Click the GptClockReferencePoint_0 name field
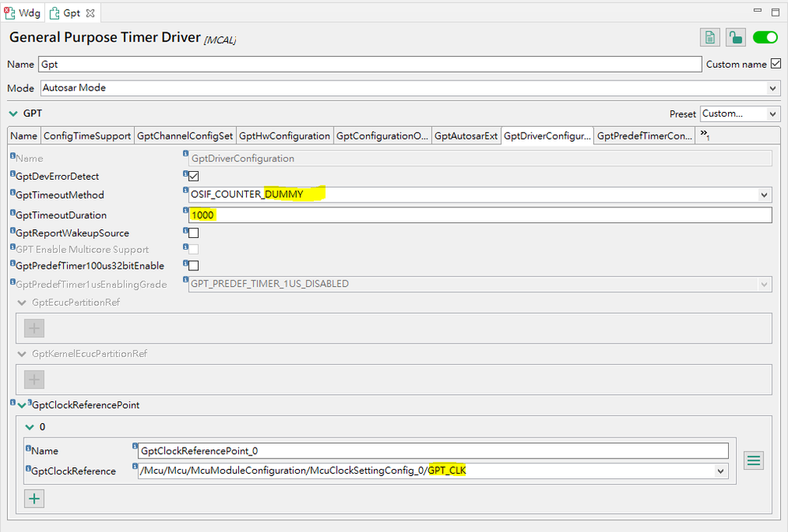 pyautogui.click(x=433, y=451)
